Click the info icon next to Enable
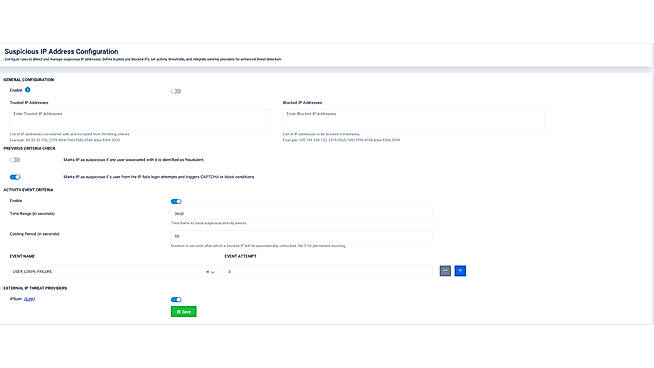 click(28, 90)
